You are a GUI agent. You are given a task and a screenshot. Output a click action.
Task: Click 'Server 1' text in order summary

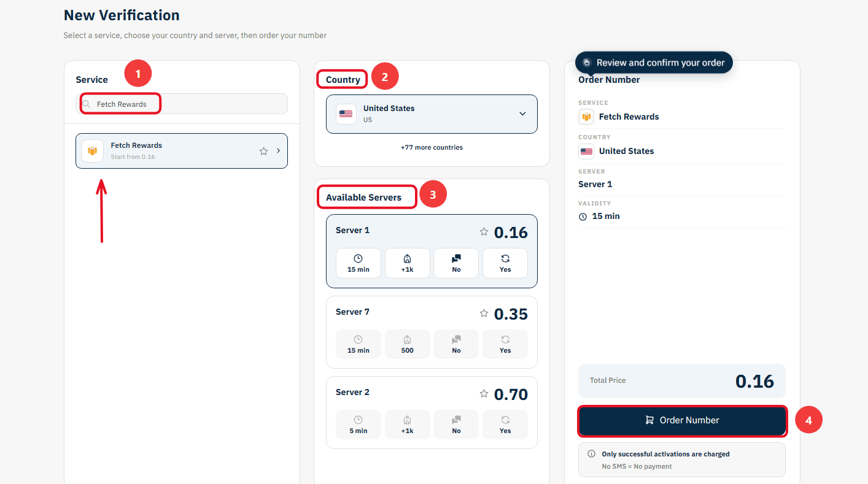[x=595, y=184]
